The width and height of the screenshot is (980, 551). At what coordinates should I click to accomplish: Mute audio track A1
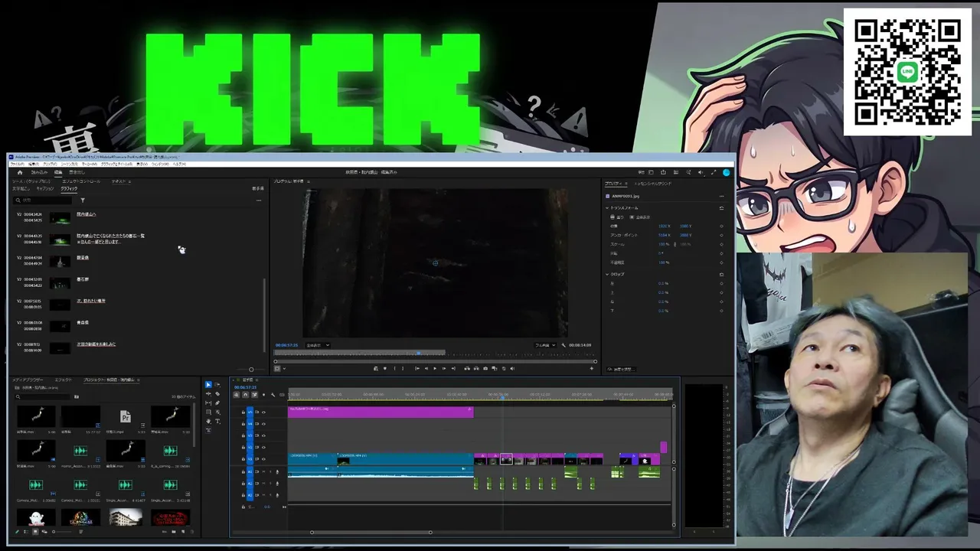264,471
